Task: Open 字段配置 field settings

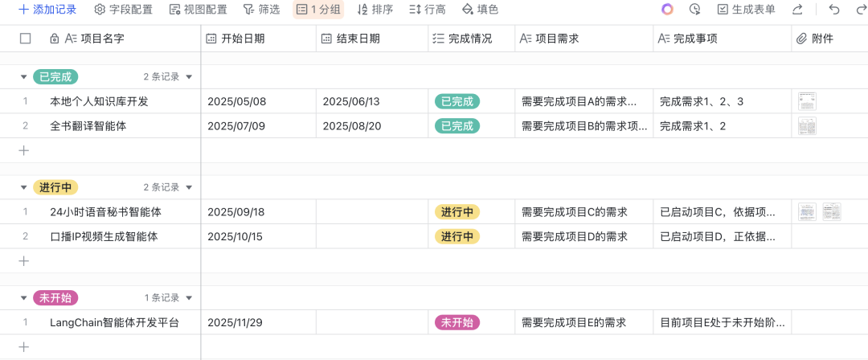Action: click(122, 10)
